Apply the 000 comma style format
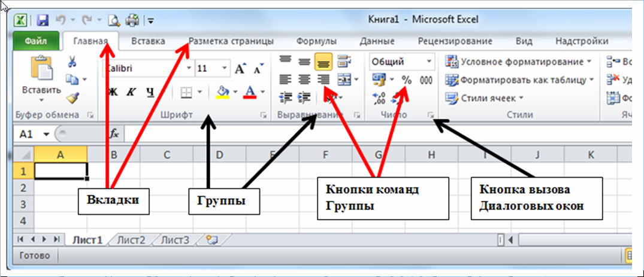Screen dimensions: 644x277 tap(426, 80)
